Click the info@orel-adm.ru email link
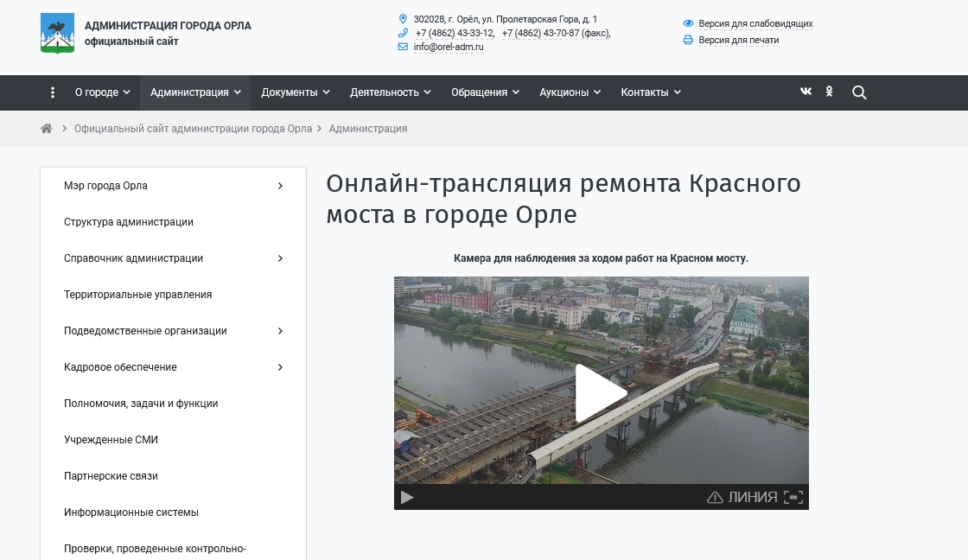The image size is (968, 560). point(449,47)
